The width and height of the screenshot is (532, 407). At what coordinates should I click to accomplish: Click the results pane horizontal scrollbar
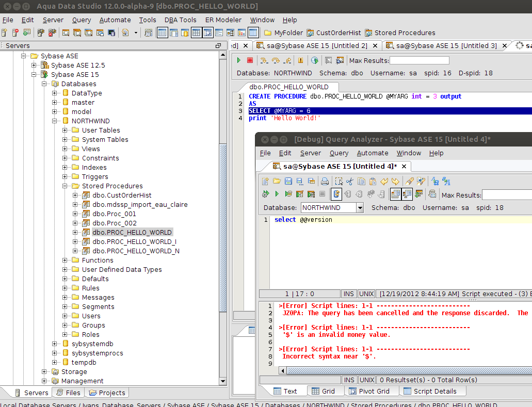tap(409, 371)
